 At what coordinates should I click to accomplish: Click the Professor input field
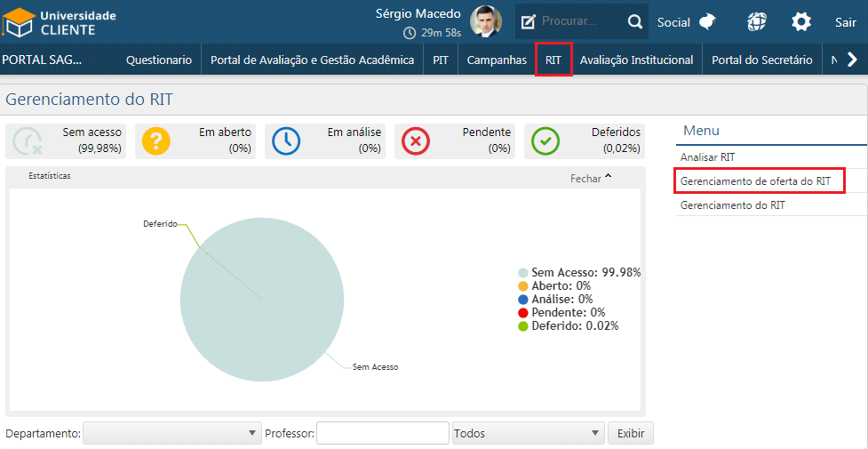(x=383, y=433)
